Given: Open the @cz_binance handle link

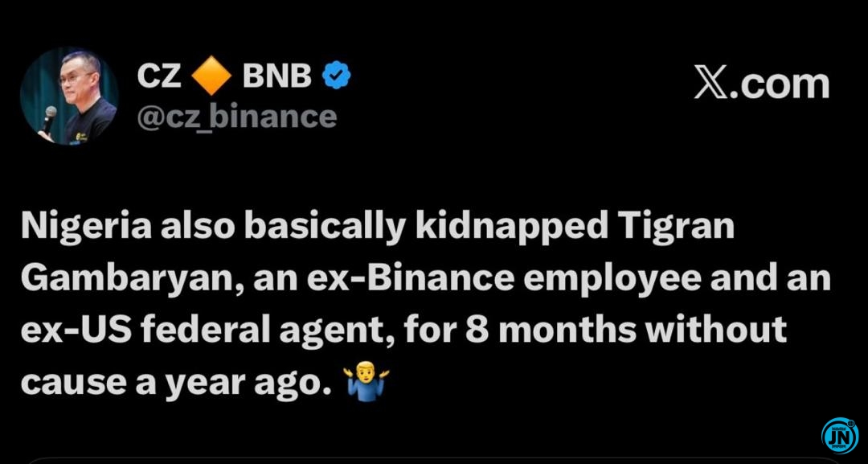Looking at the screenshot, I should pyautogui.click(x=236, y=117).
